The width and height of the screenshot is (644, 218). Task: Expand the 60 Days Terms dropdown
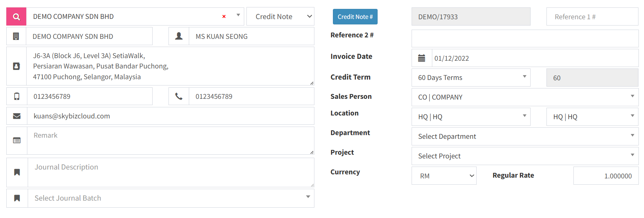coord(471,78)
